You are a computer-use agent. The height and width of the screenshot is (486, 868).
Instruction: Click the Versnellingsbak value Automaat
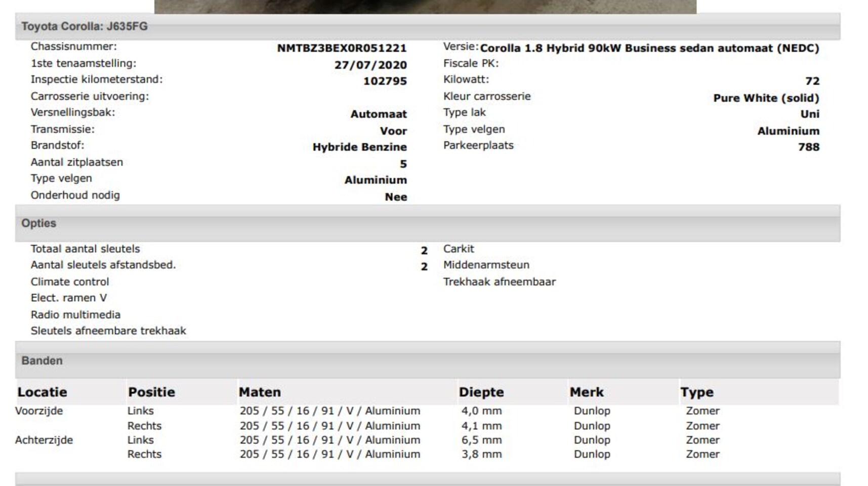click(x=379, y=114)
